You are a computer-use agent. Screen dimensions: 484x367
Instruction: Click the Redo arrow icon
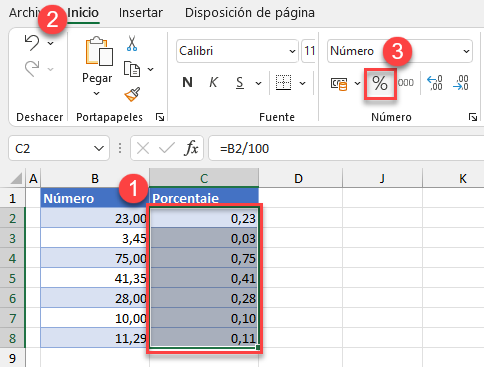click(32, 69)
